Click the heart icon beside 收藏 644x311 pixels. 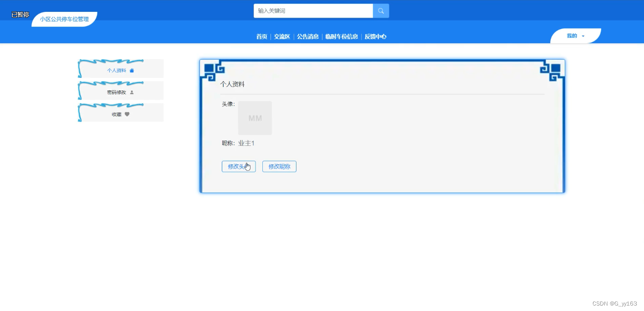127,114
